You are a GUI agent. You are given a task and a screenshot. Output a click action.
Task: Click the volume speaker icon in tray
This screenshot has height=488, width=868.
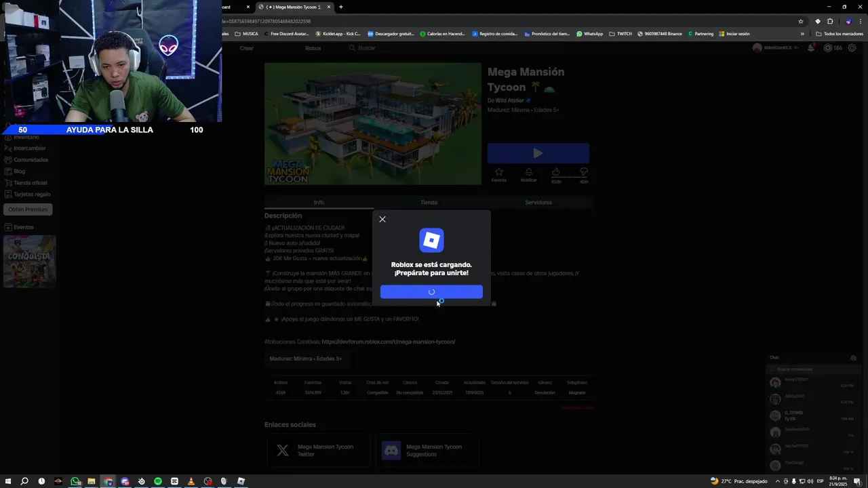(810, 481)
